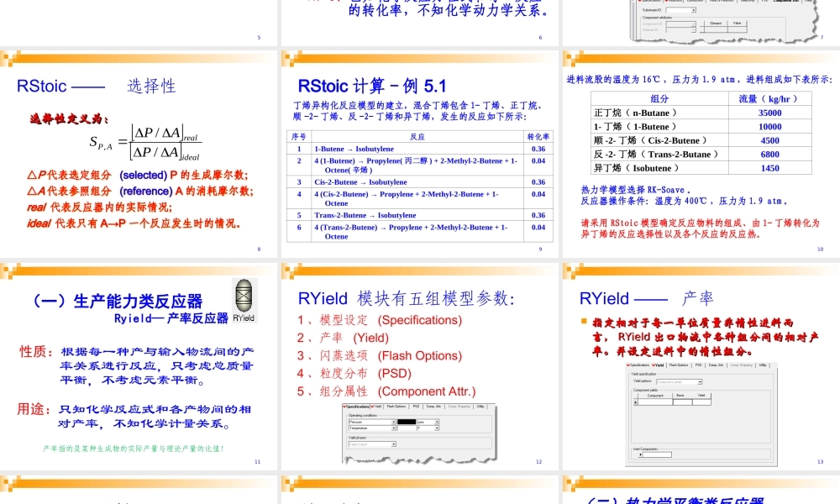Click the line starting ideal 代表只有 A→P
Screen dimensions: 840x504
(134, 223)
